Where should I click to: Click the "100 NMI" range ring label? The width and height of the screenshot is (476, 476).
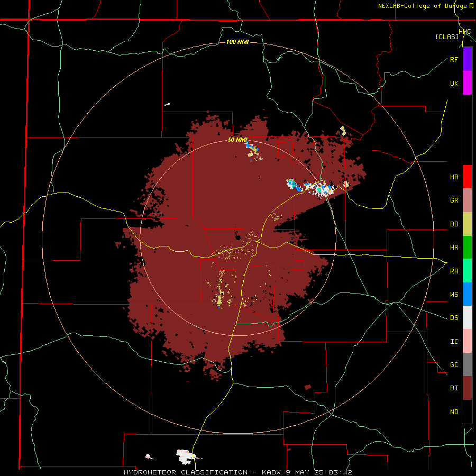click(x=237, y=42)
